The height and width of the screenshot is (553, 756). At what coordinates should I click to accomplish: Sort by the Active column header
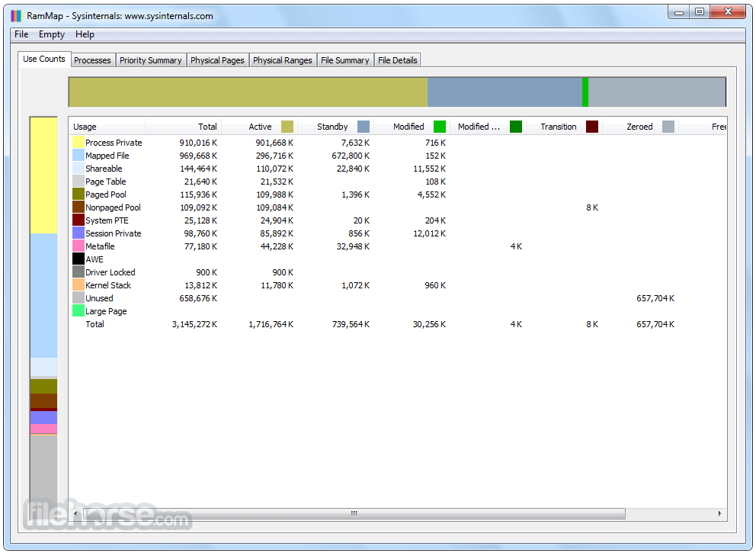260,127
